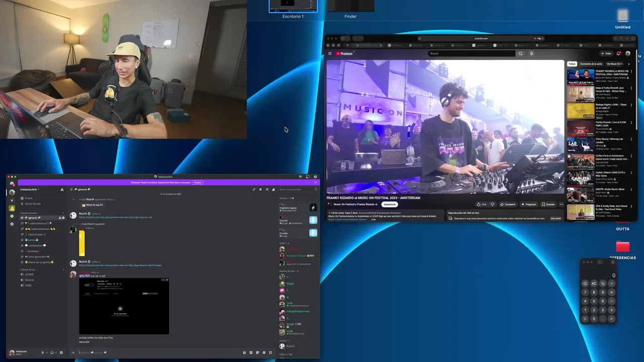The image size is (644, 362).
Task: Add a server in Discord sidebar
Action: 12,216
